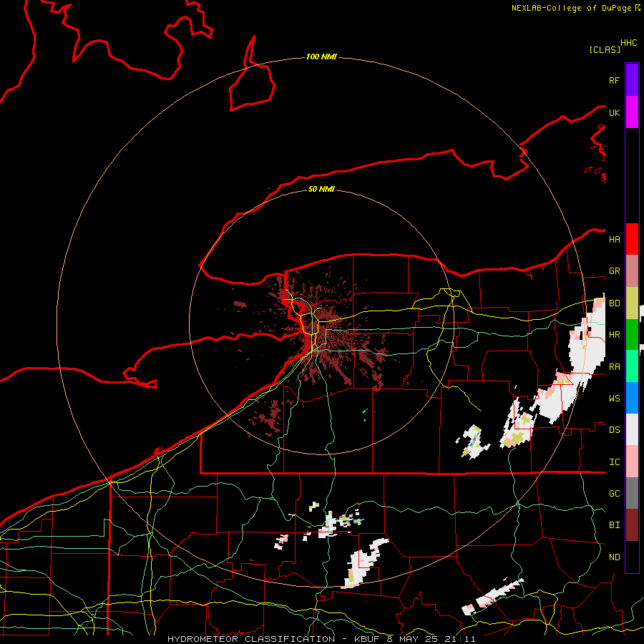
Task: Click the 100 NMI range ring label
Action: 321,57
